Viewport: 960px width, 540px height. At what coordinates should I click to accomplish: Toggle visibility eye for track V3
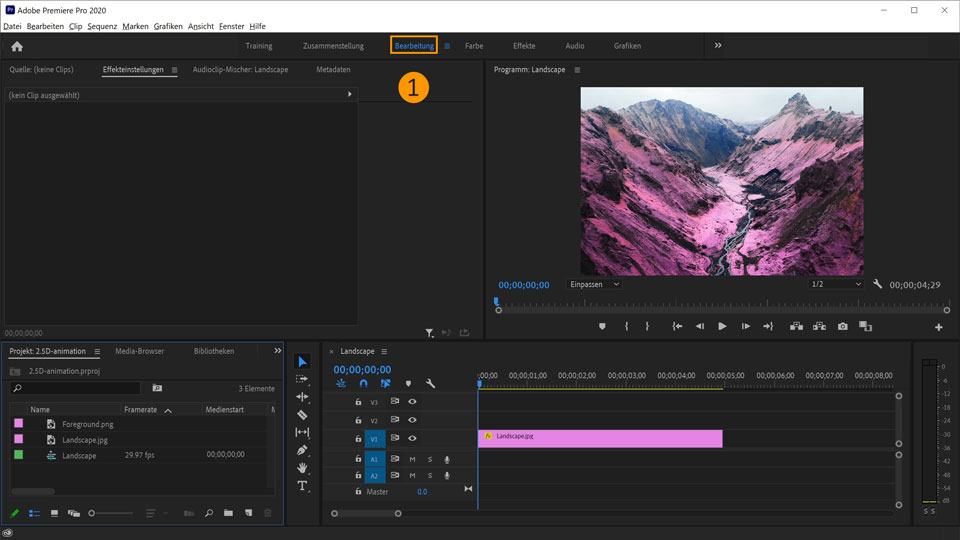[x=412, y=402]
